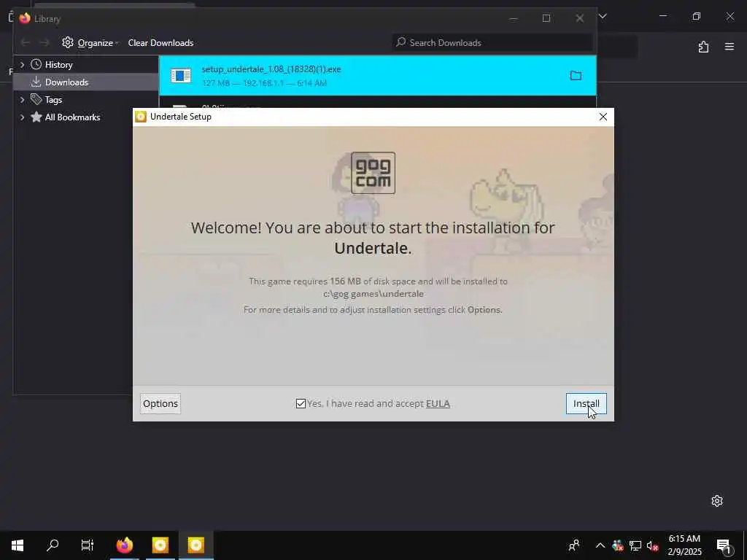Show setup_undertale download in folder
Image resolution: width=747 pixels, height=560 pixels.
[576, 75]
